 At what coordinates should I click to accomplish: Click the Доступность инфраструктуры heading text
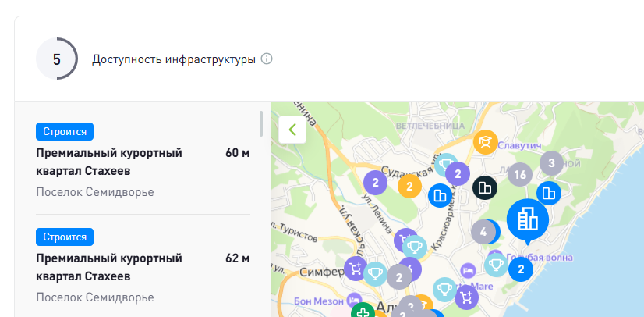174,59
